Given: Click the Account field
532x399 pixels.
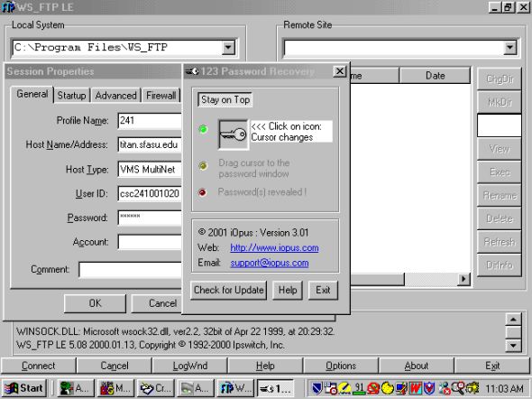Looking at the screenshot, I should tap(150, 242).
